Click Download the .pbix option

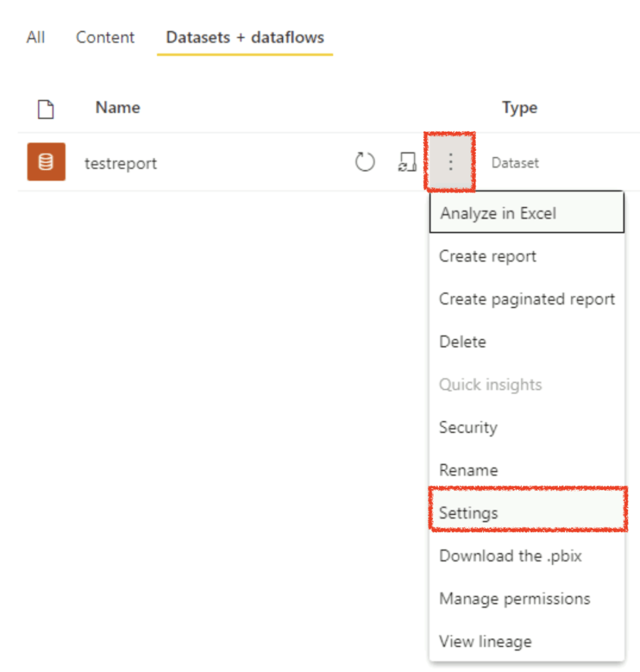(510, 556)
